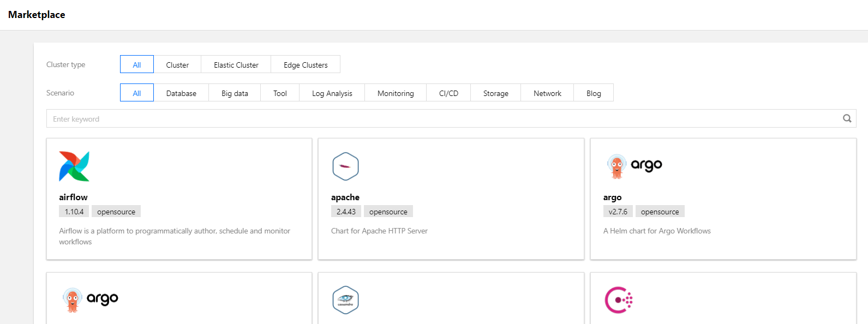Show Log Analysis scenario apps

click(x=332, y=93)
